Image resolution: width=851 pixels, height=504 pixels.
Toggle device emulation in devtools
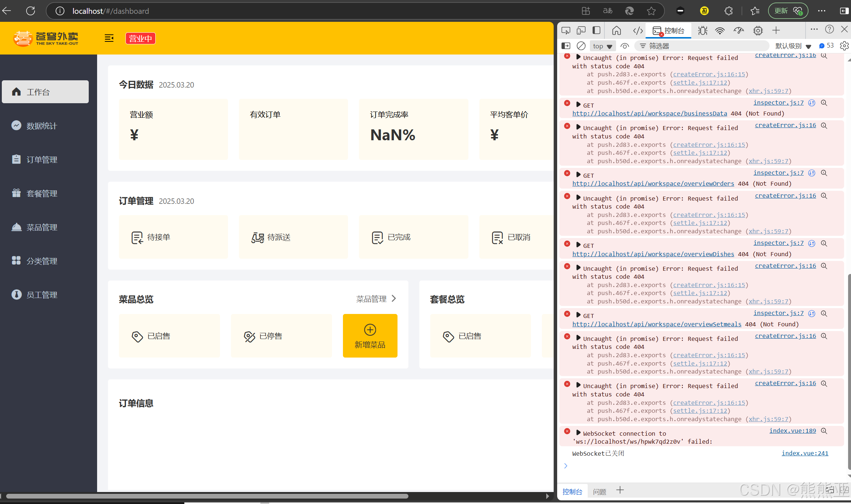581,31
